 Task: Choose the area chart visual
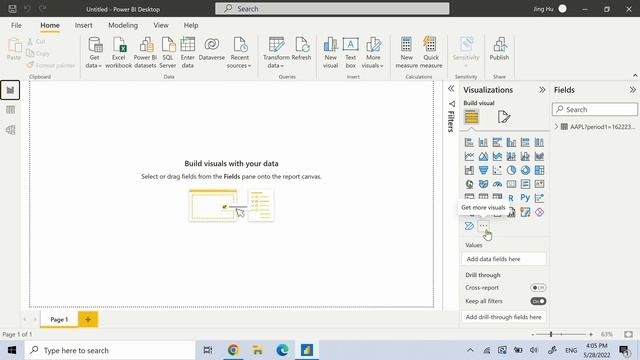(483, 156)
